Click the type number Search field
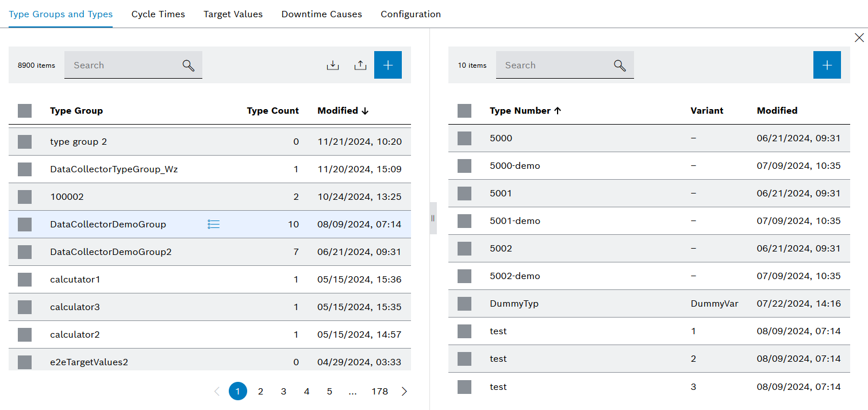The height and width of the screenshot is (410, 868). (x=565, y=65)
